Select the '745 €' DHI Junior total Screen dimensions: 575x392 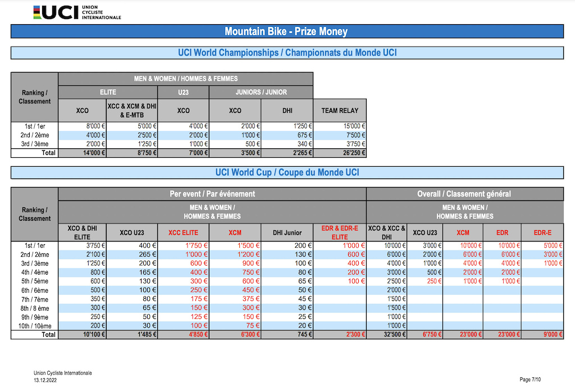pyautogui.click(x=287, y=334)
